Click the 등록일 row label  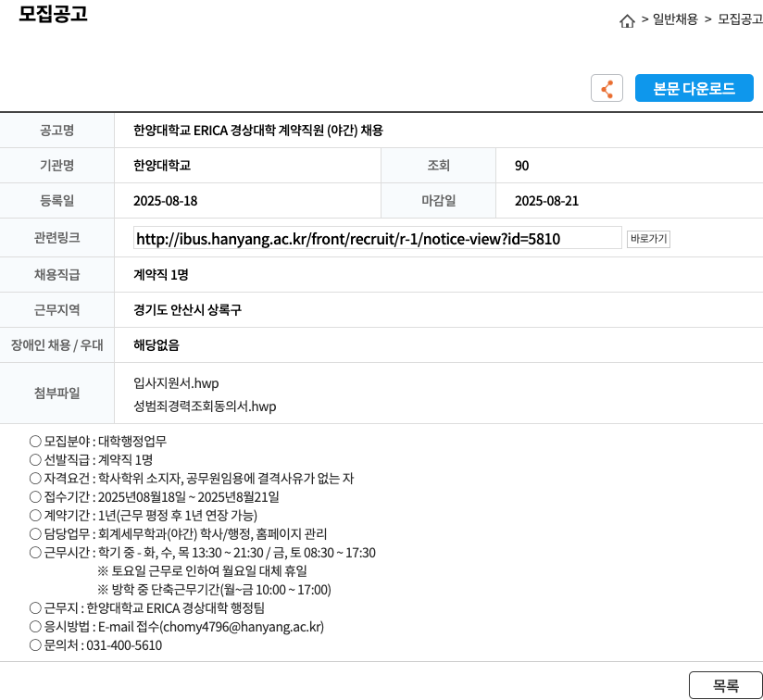coord(56,200)
